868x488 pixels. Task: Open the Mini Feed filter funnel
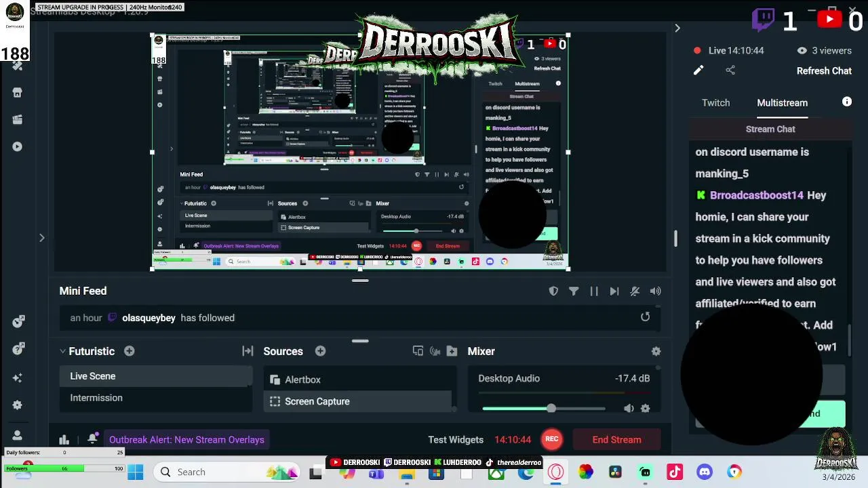tap(574, 291)
